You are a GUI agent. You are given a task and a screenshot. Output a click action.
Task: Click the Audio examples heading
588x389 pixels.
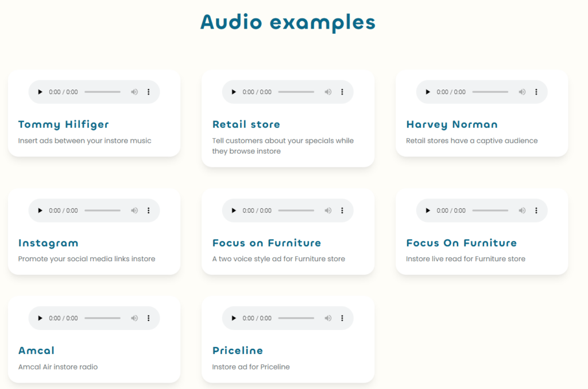coord(288,22)
